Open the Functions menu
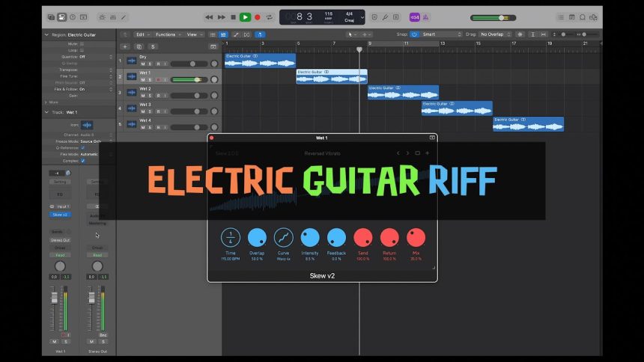This screenshot has width=644, height=362. [x=168, y=34]
